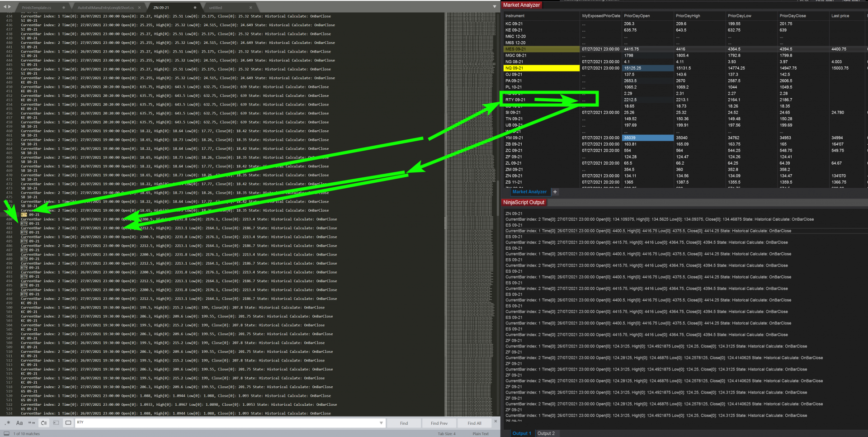Sort by Last price column header
Viewport: 868px width, 437px height.
tap(847, 16)
